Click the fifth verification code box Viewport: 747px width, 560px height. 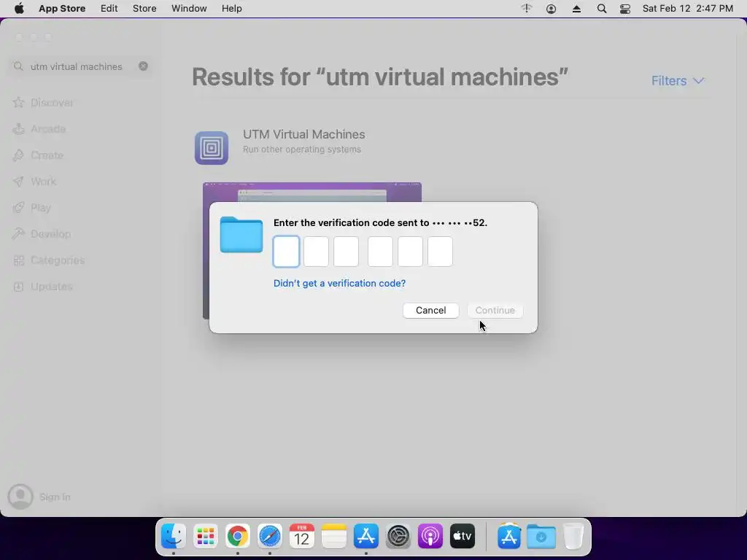pos(410,252)
